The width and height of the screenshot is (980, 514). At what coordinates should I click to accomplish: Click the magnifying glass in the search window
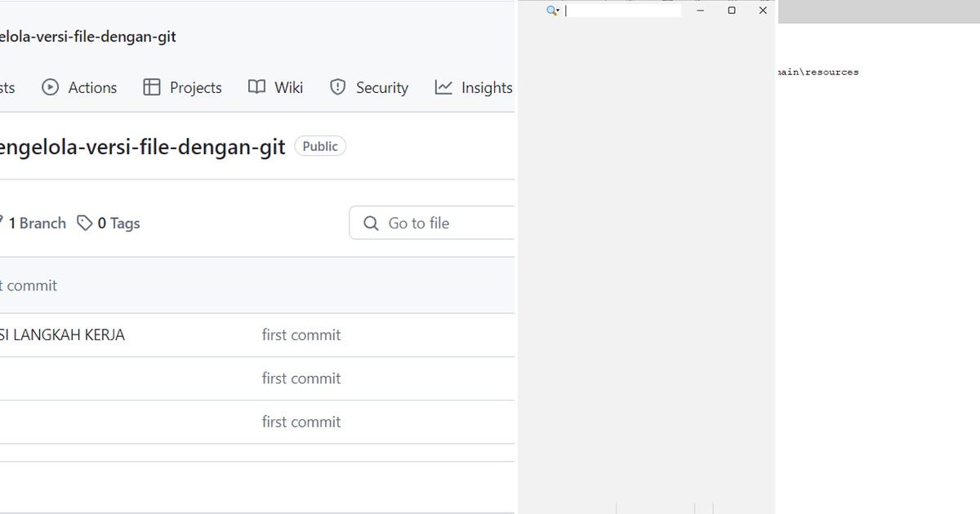pyautogui.click(x=550, y=10)
